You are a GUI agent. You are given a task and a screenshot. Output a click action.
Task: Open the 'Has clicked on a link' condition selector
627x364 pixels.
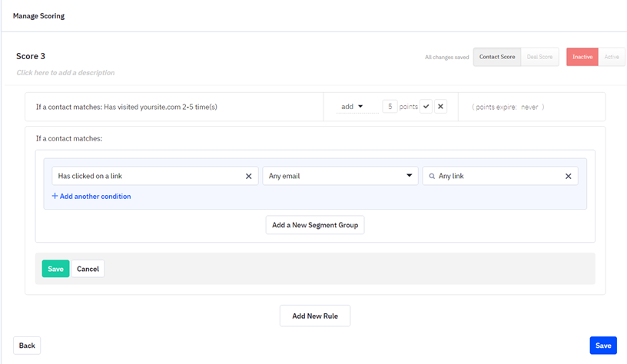coord(148,176)
